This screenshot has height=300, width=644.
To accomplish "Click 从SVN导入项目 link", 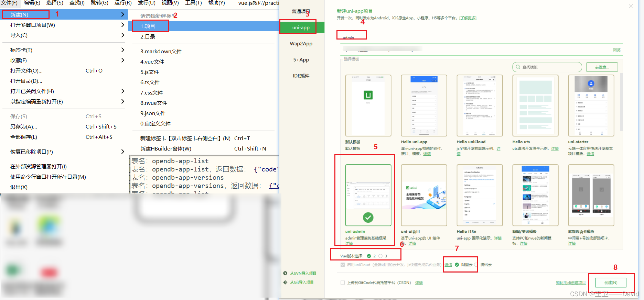I will 303,273.
